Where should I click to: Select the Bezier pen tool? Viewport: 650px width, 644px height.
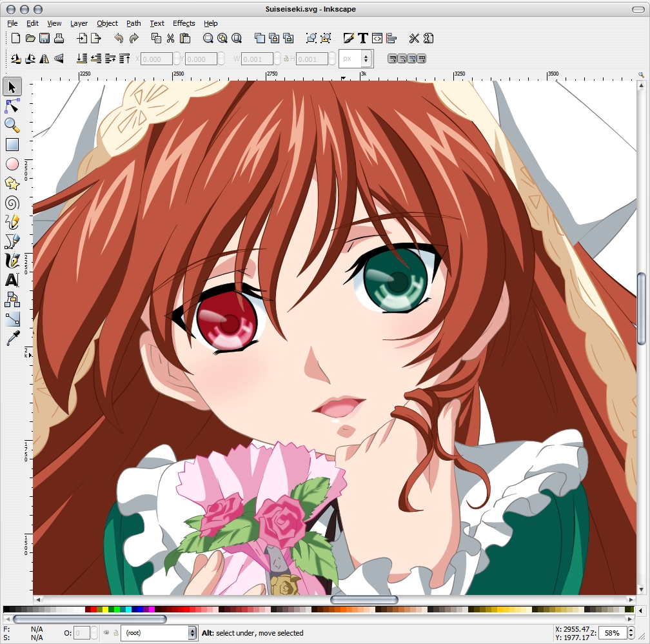point(12,241)
